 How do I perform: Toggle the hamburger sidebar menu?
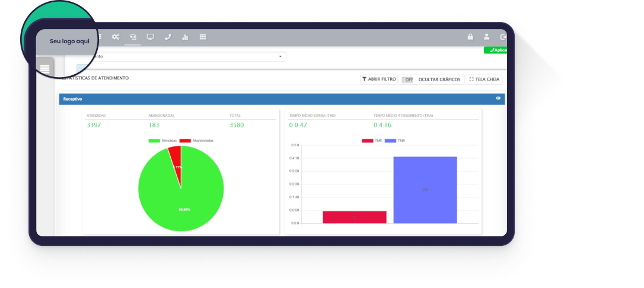point(45,70)
